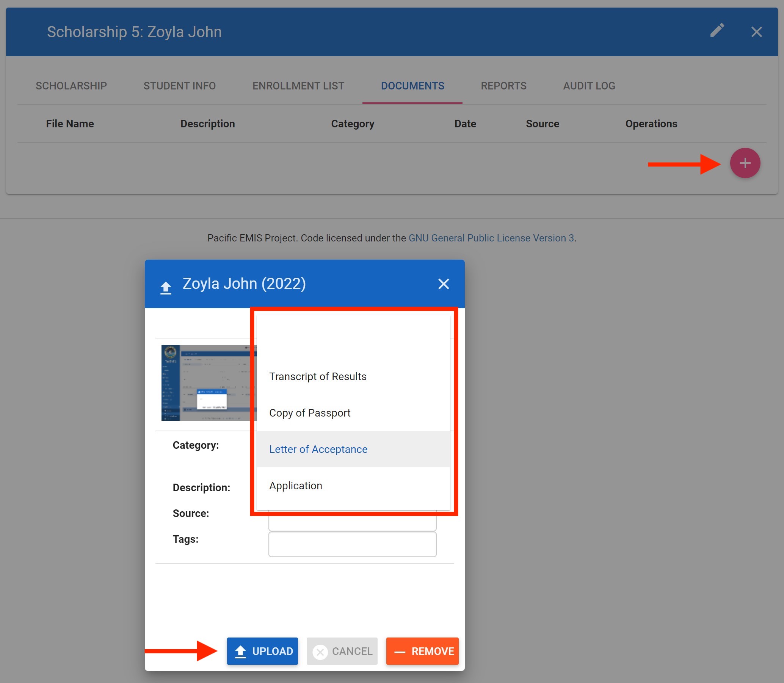The image size is (784, 683).
Task: Click the pink add document button
Action: 745,163
